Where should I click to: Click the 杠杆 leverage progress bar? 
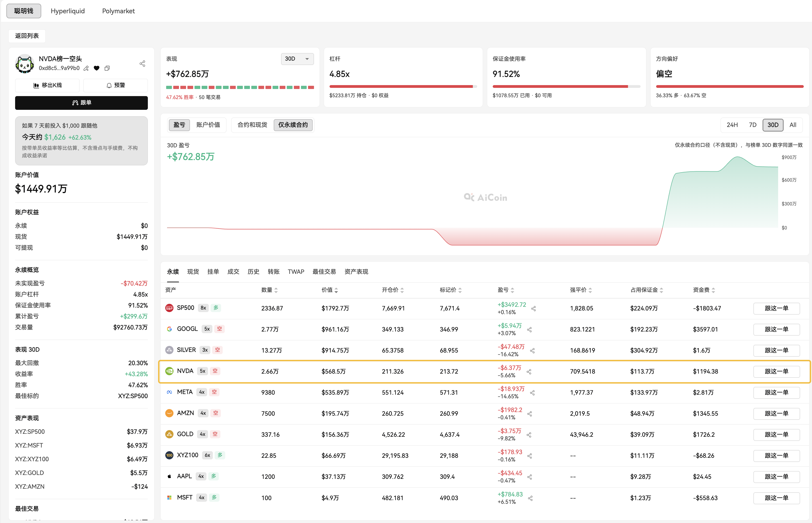pos(403,87)
